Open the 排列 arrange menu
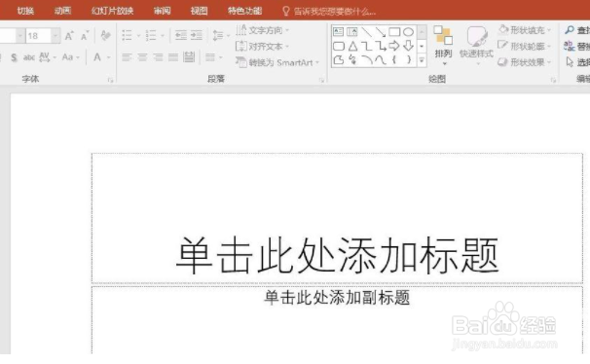The image size is (590, 364). tap(443, 45)
